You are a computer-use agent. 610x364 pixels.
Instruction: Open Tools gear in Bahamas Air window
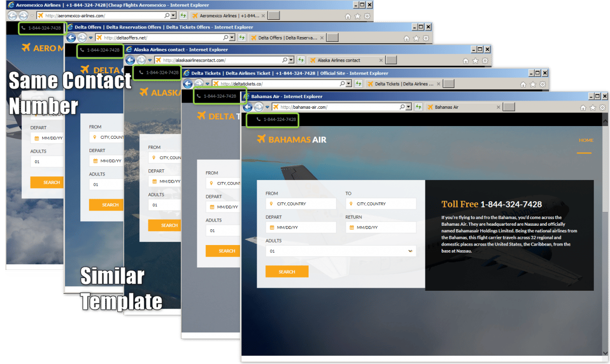[602, 108]
